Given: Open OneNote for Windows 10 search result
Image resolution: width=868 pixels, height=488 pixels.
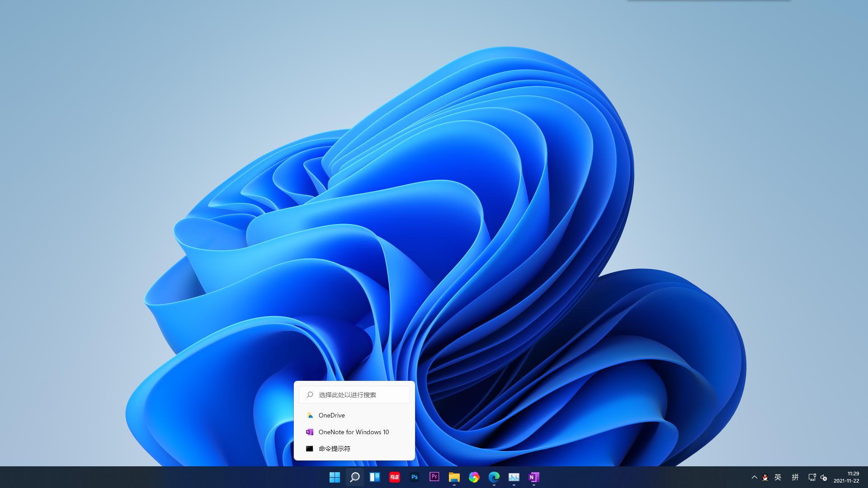Looking at the screenshot, I should tap(354, 432).
